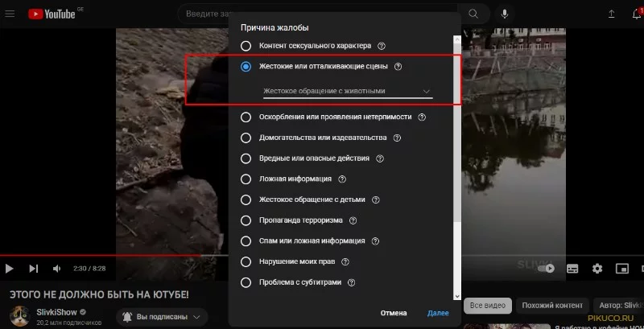This screenshot has height=329, width=644.
Task: Open player settings gear
Action: [597, 269]
